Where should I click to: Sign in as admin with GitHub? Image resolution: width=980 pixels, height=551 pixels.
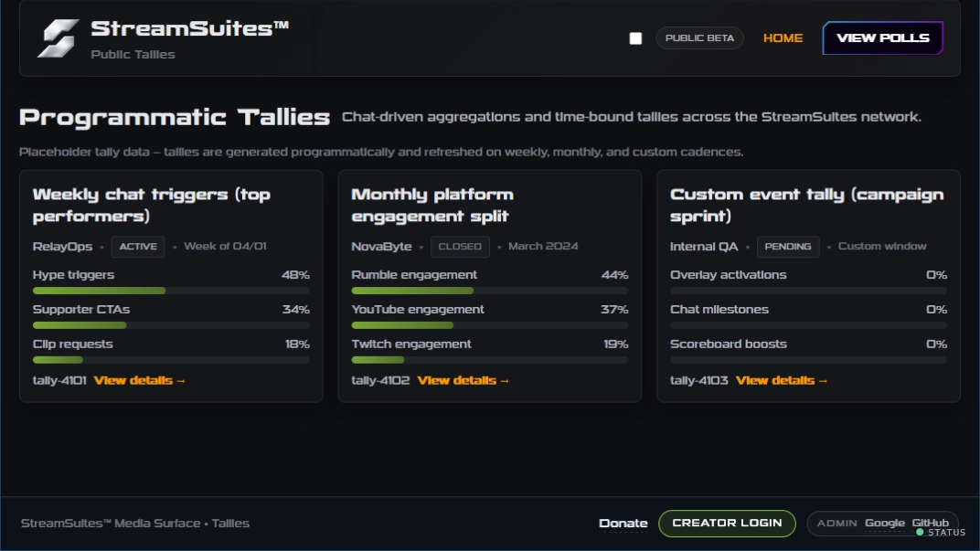(x=930, y=523)
